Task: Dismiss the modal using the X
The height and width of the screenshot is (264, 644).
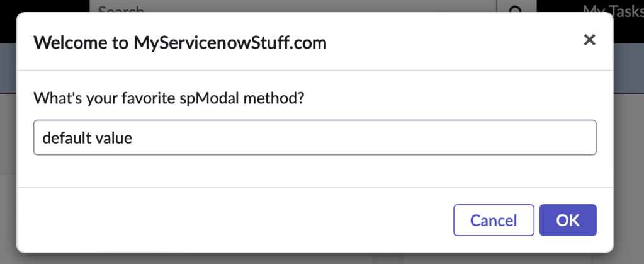Action: pos(589,41)
